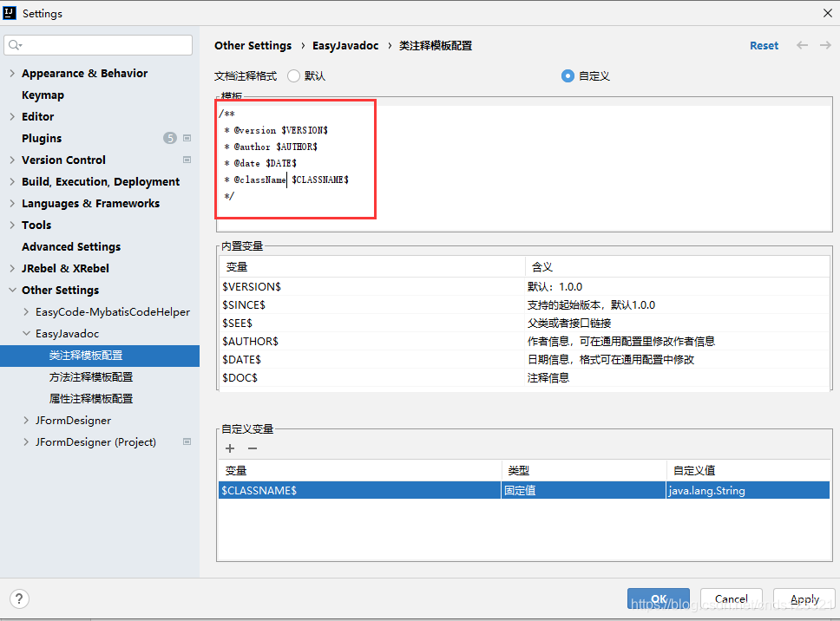Image resolution: width=840 pixels, height=621 pixels.
Task: Click the 类型 column header
Action: [584, 470]
